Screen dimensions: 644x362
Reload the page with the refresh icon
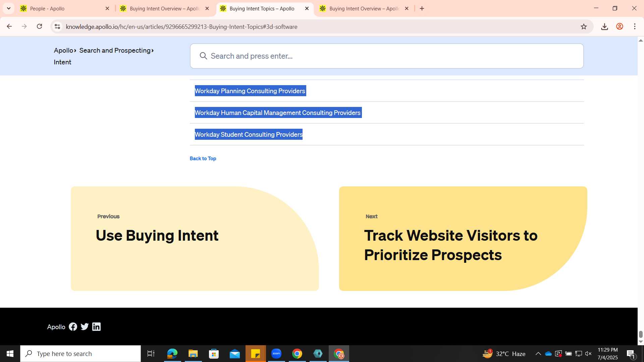click(x=39, y=26)
